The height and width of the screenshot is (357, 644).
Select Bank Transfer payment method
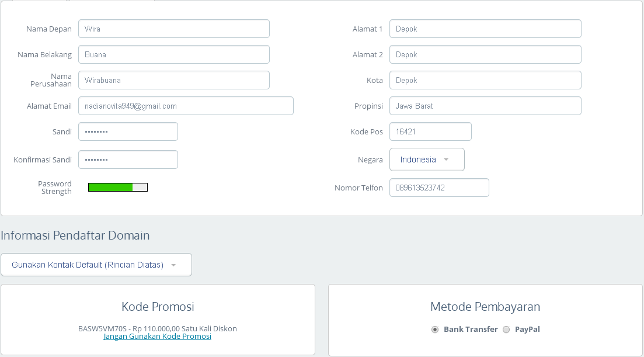(435, 330)
